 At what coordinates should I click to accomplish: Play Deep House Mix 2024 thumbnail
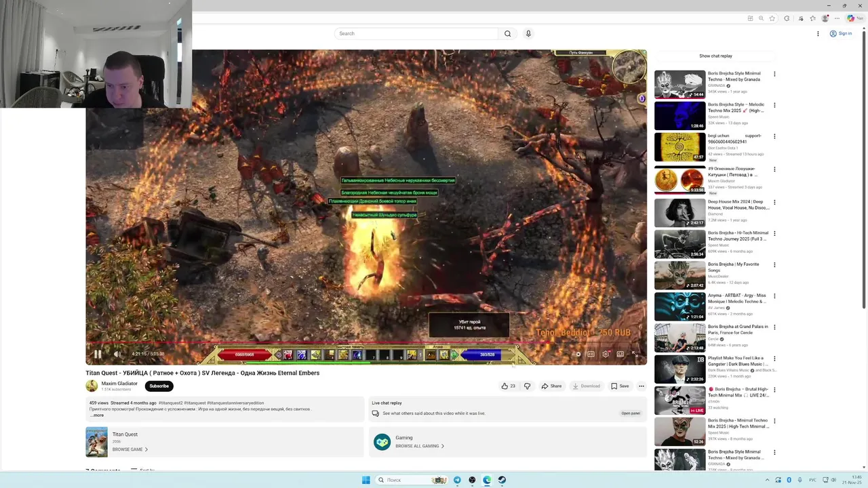pyautogui.click(x=679, y=213)
